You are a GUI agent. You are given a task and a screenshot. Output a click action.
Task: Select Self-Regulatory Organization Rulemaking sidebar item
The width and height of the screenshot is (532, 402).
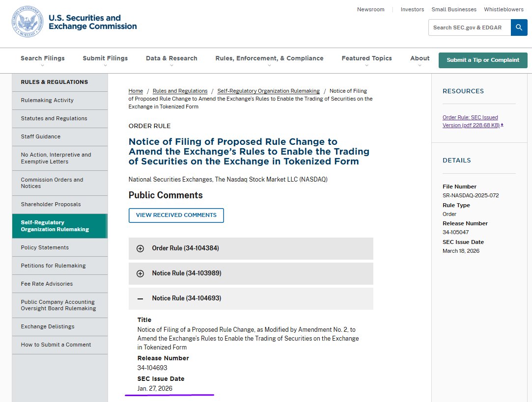pyautogui.click(x=60, y=226)
